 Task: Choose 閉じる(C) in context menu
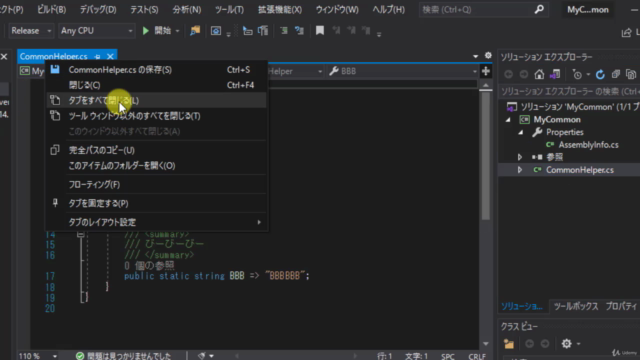[x=157, y=85]
